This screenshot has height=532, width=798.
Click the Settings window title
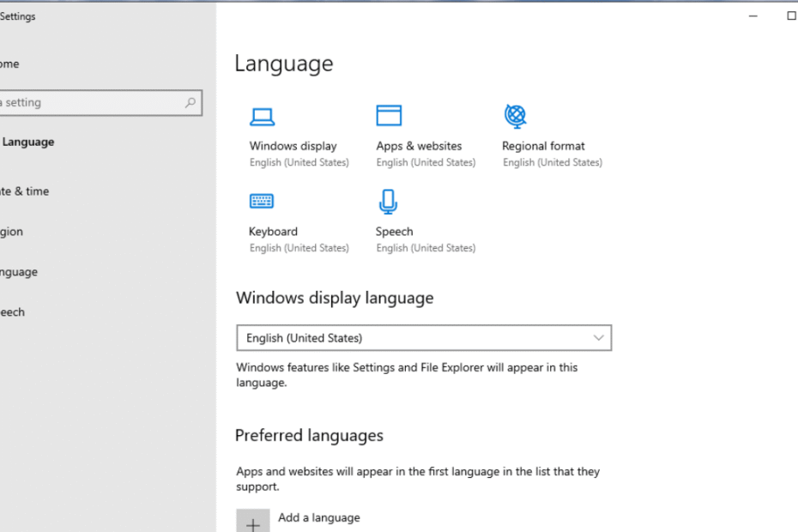pos(18,16)
